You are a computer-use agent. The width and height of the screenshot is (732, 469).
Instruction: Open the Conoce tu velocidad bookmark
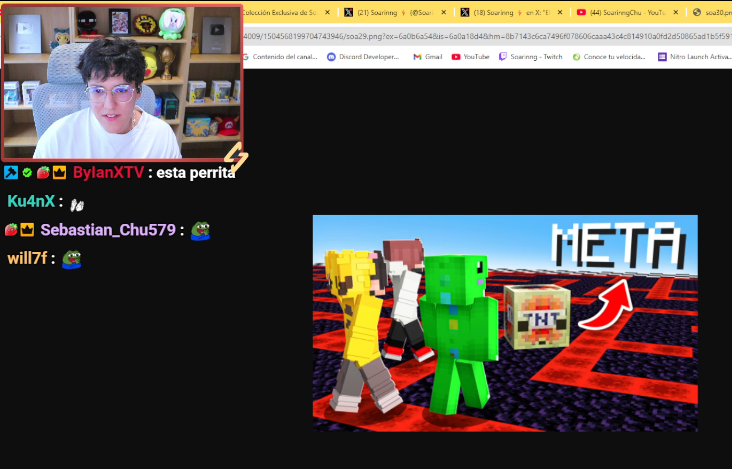(x=609, y=56)
